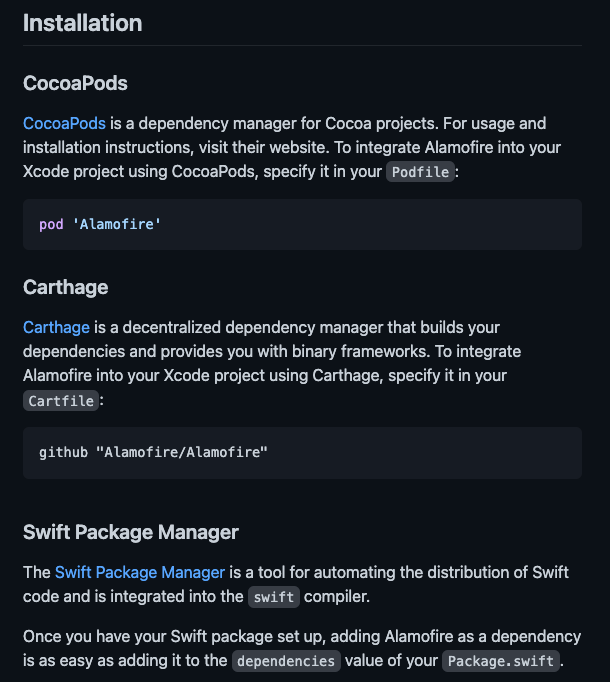The height and width of the screenshot is (682, 610).
Task: Click the Package.swift inline code
Action: [501, 661]
